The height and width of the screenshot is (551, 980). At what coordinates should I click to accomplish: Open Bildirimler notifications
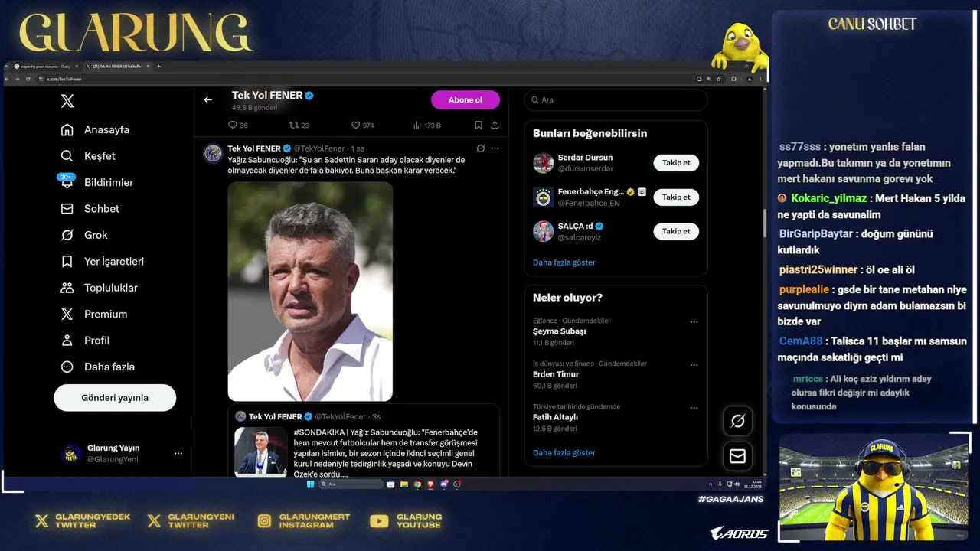pos(96,182)
